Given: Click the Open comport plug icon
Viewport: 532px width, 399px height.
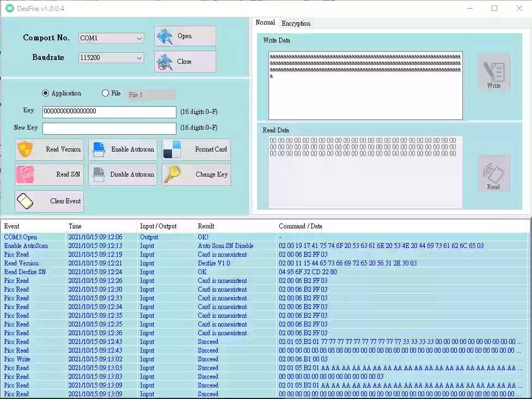Looking at the screenshot, I should point(164,37).
